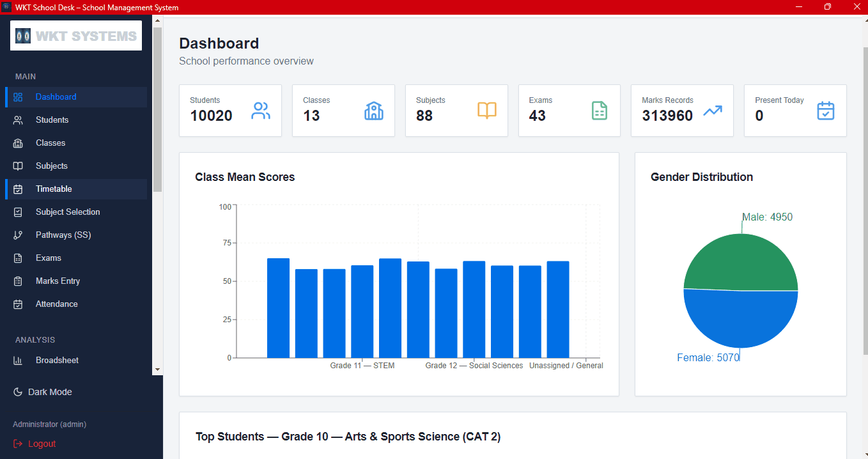Select the Dashboard grid icon in sidebar
This screenshot has height=459, width=868.
pos(21,96)
